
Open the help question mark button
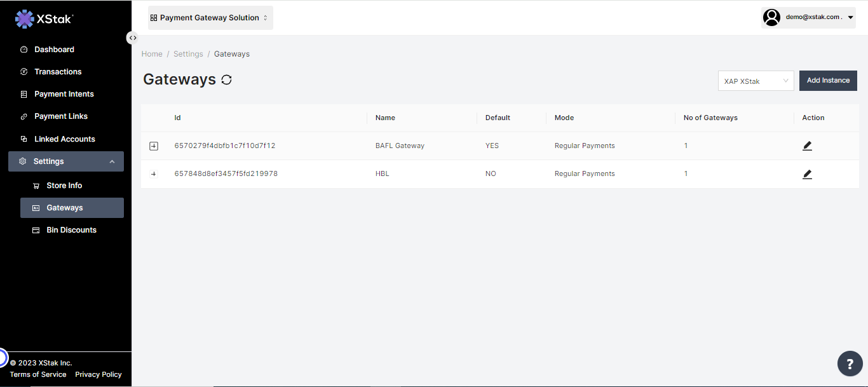(x=850, y=363)
